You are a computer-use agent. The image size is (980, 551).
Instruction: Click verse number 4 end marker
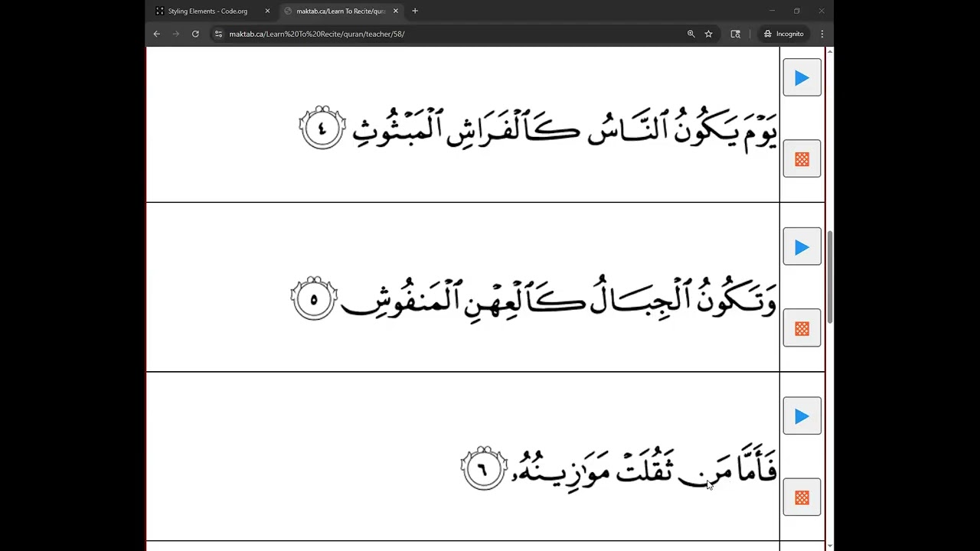pos(322,128)
